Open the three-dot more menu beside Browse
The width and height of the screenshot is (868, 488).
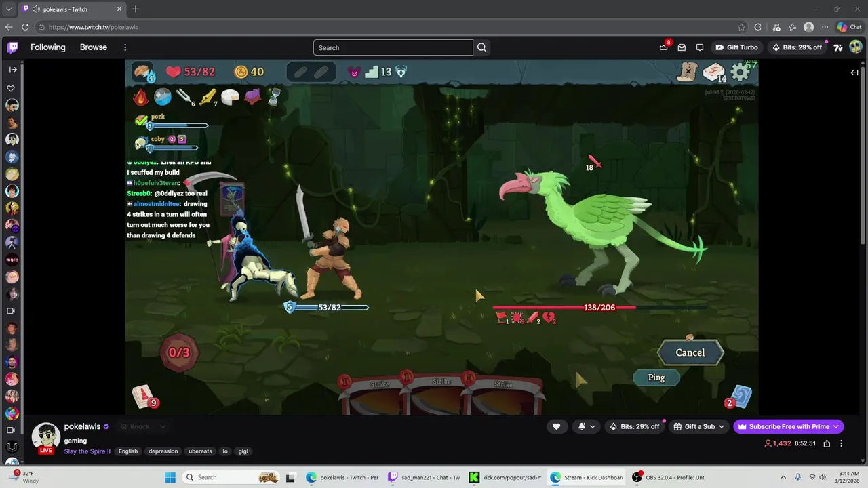(x=125, y=47)
